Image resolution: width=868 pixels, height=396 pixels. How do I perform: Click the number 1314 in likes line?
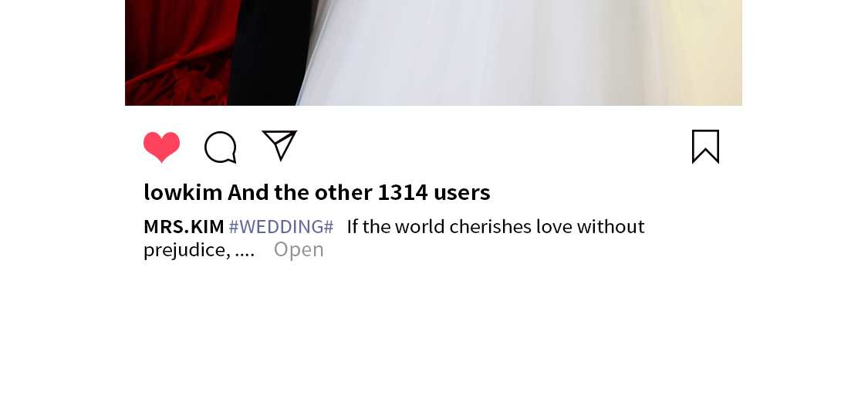pyautogui.click(x=403, y=192)
